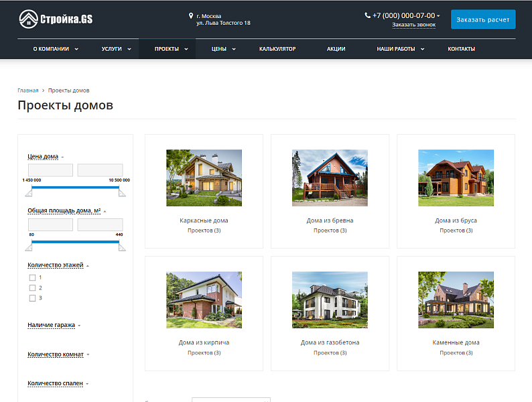Open the Калькулятор menu item
The width and height of the screenshot is (532, 402).
[x=277, y=49]
